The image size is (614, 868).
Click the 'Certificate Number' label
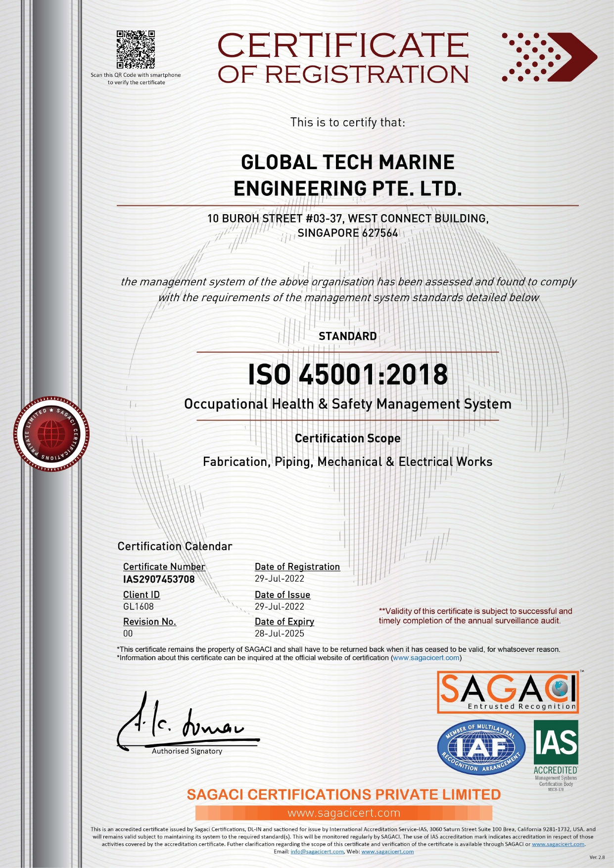click(164, 567)
